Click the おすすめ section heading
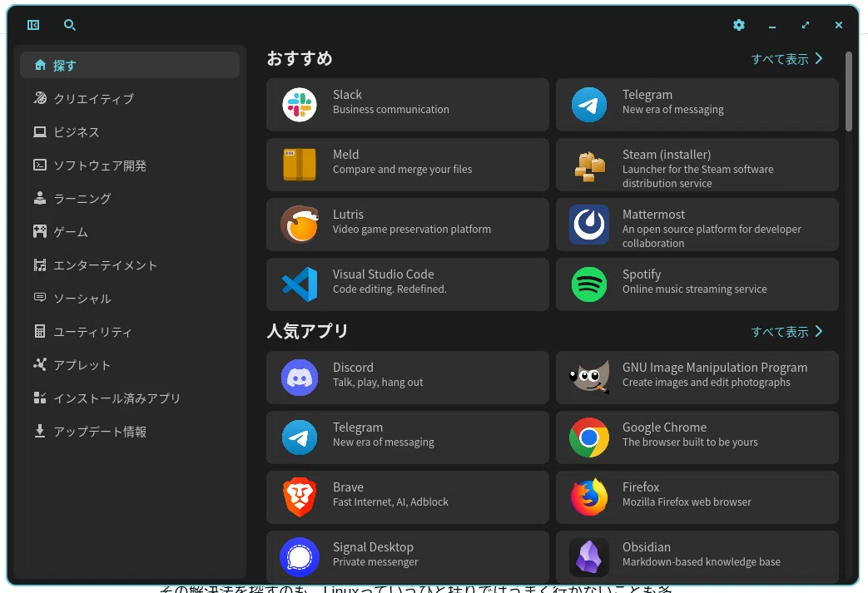 tap(300, 58)
